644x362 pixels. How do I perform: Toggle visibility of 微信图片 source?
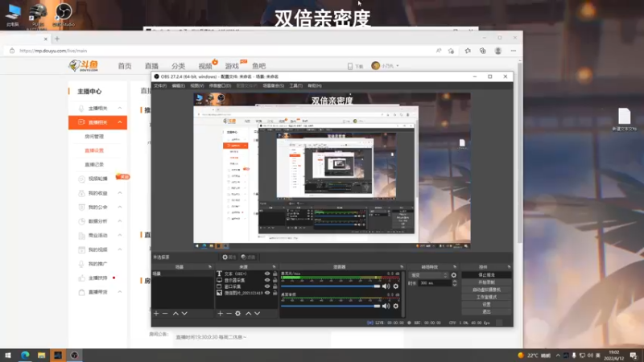pos(267,293)
